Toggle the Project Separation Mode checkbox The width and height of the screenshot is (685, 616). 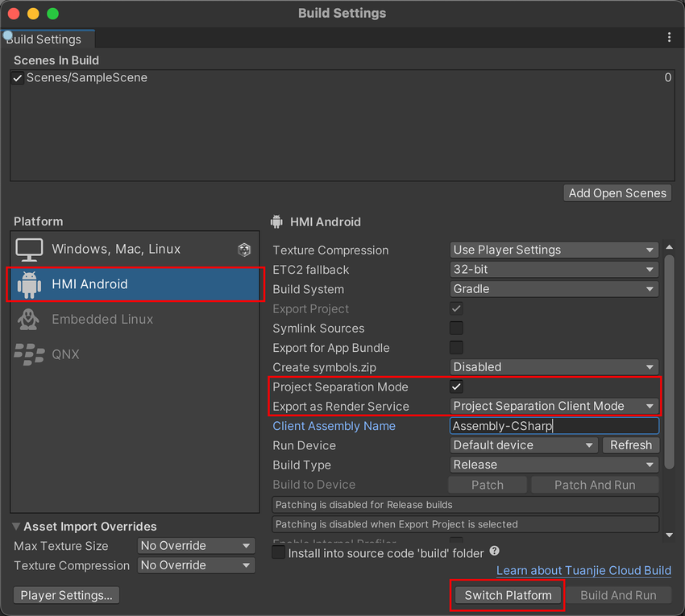[x=456, y=387]
